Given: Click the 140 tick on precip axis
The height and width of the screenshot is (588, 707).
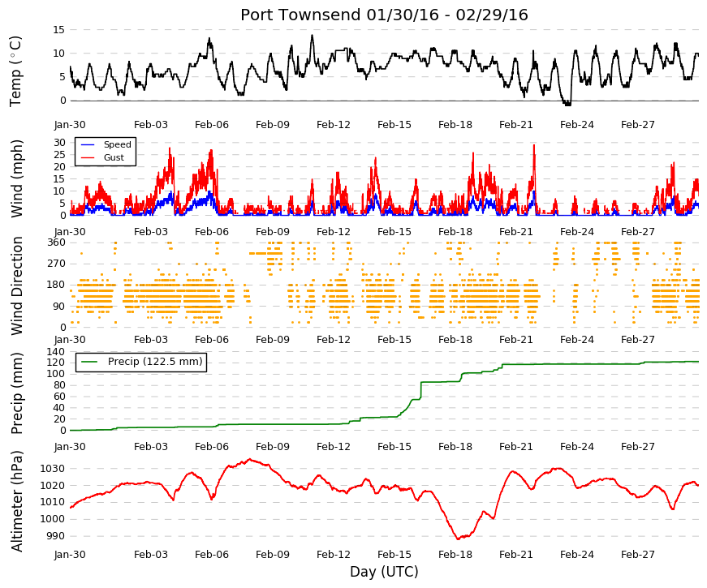Looking at the screenshot, I should 57,351.
